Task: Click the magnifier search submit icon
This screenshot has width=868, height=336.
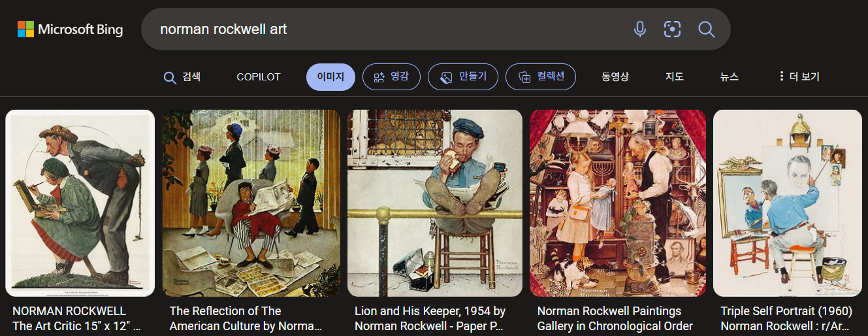Action: coord(707,29)
